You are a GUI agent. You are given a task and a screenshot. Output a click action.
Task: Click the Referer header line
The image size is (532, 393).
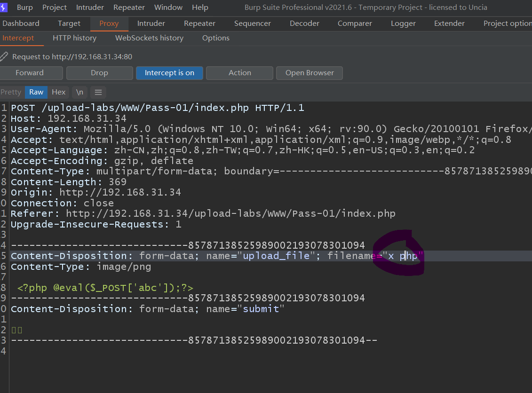203,213
